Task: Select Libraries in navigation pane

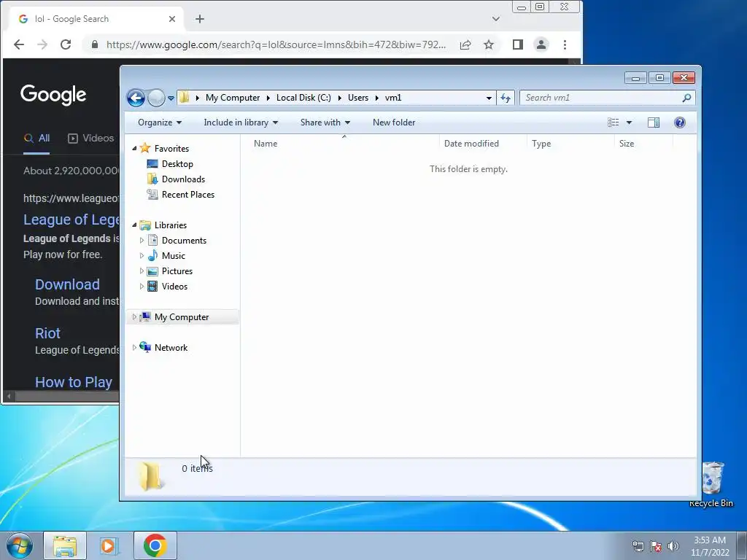Action: coord(171,225)
